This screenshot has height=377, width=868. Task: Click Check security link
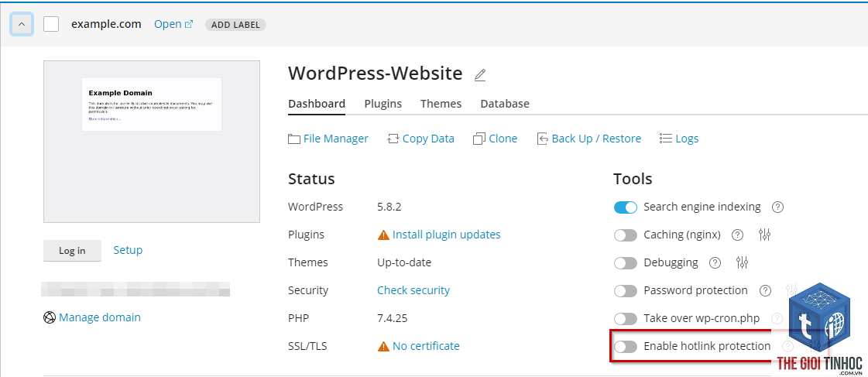coord(413,290)
